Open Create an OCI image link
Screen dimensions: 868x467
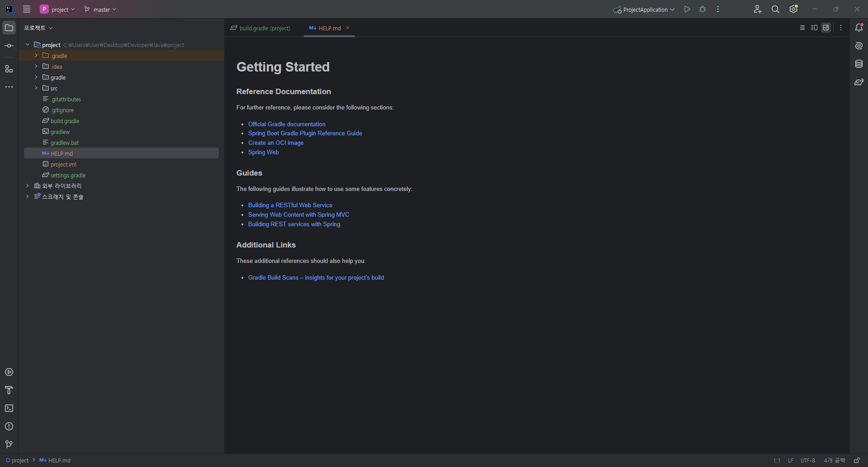pyautogui.click(x=276, y=143)
